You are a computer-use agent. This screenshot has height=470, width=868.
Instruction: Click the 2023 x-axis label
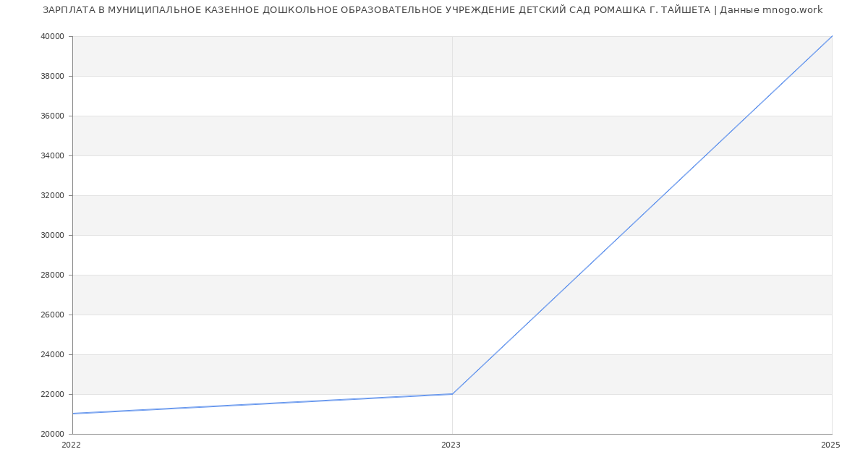[451, 445]
